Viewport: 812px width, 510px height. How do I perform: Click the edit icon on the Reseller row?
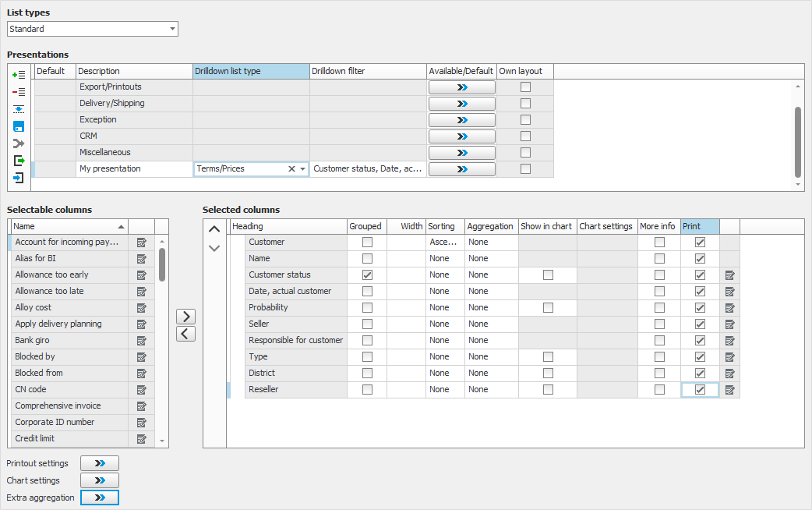(729, 390)
